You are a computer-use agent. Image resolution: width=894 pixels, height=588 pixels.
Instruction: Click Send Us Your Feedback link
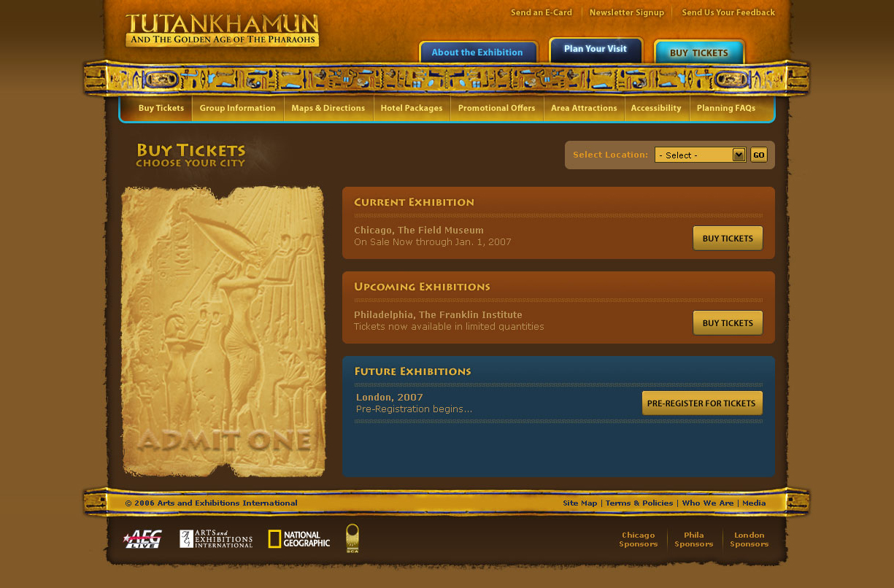click(x=728, y=12)
